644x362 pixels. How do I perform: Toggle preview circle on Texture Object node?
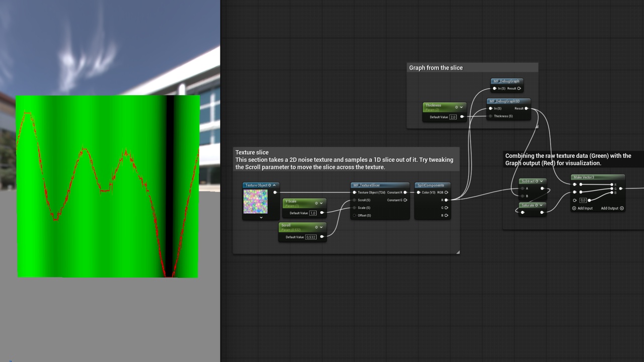coord(270,185)
